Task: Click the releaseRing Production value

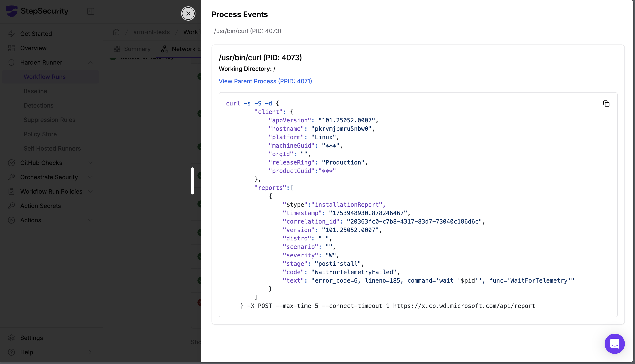Action: point(343,163)
